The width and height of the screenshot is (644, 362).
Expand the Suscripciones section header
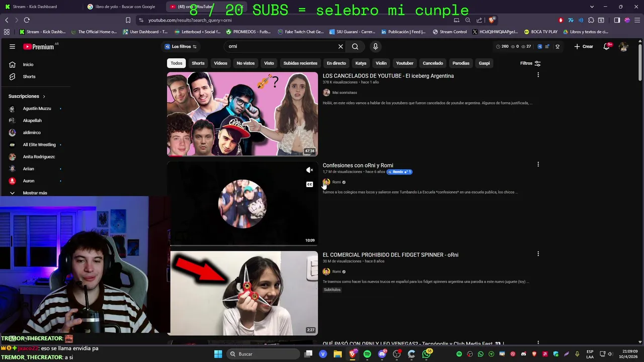tap(27, 96)
